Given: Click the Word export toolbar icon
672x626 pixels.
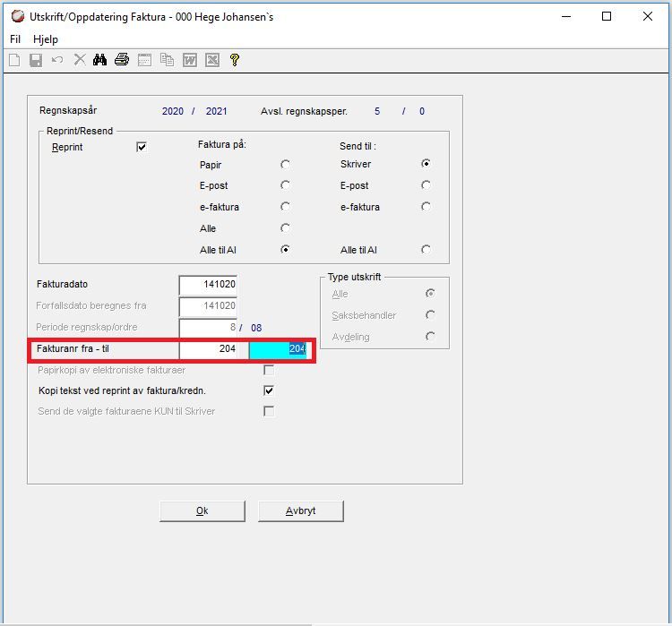Looking at the screenshot, I should (x=189, y=60).
